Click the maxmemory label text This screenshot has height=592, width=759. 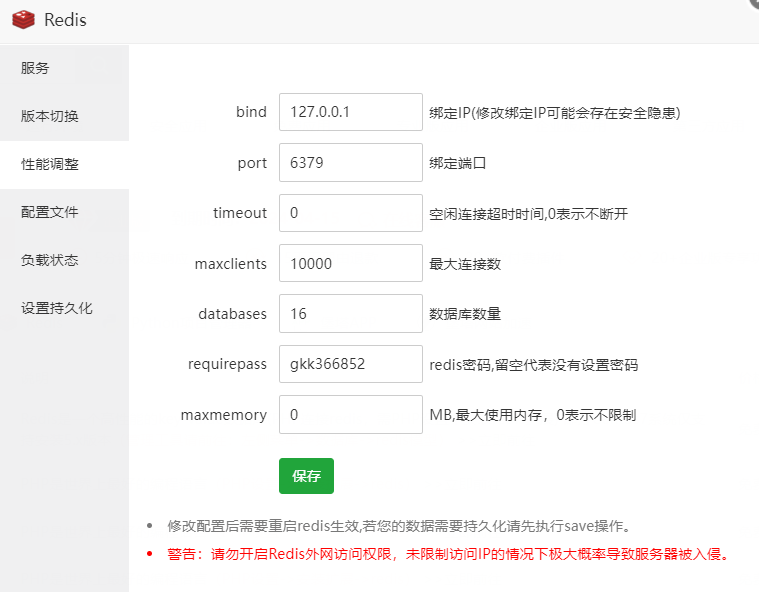(x=224, y=415)
